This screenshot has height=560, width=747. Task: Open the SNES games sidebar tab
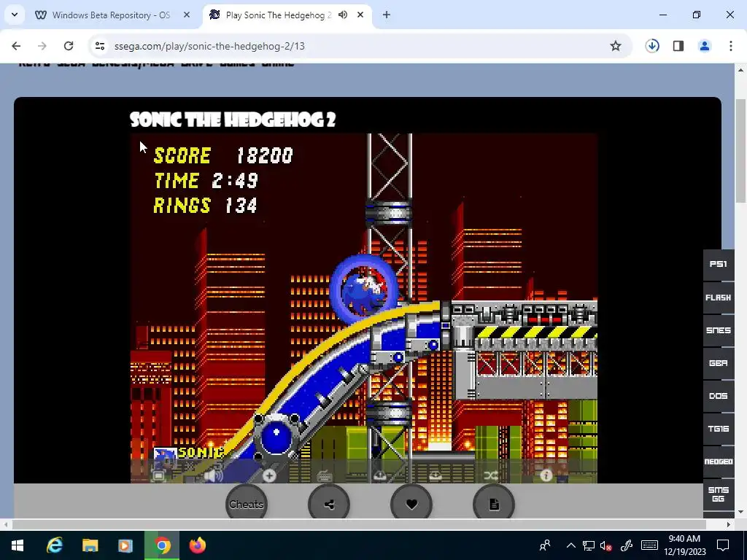tap(719, 330)
